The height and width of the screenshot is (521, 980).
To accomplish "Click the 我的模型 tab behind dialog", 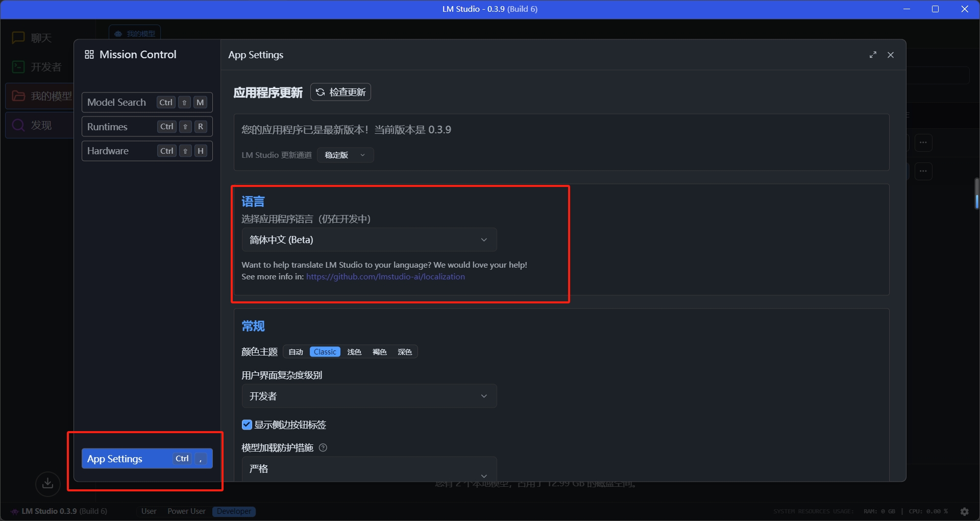I will (x=135, y=33).
